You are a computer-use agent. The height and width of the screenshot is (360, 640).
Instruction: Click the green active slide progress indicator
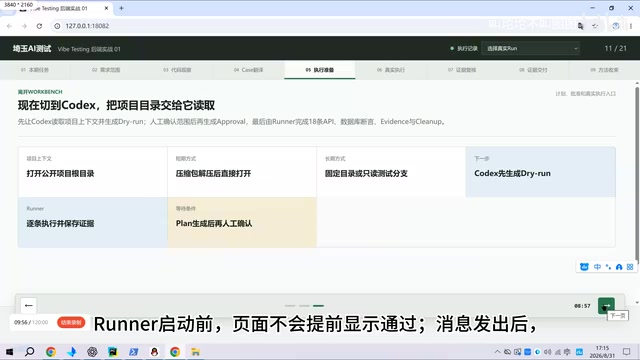coord(318,305)
